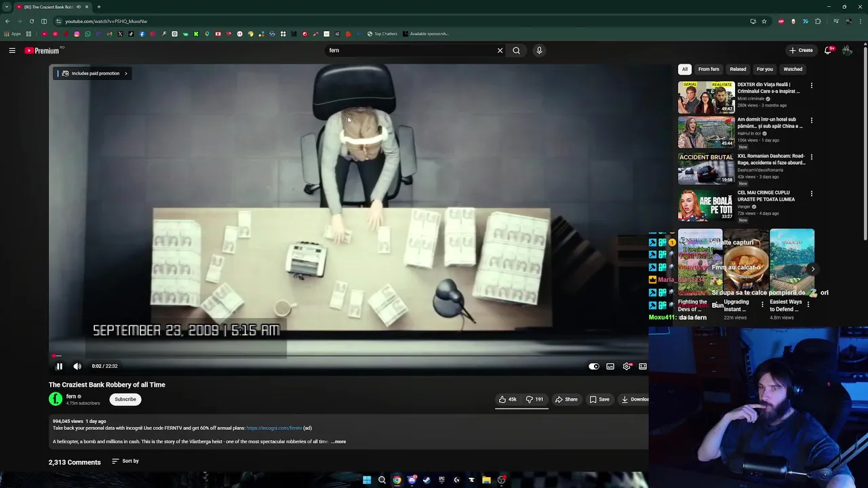Screen dimensions: 868x488
Task: Expand the Includes paid promotion notice
Action: tap(94, 73)
